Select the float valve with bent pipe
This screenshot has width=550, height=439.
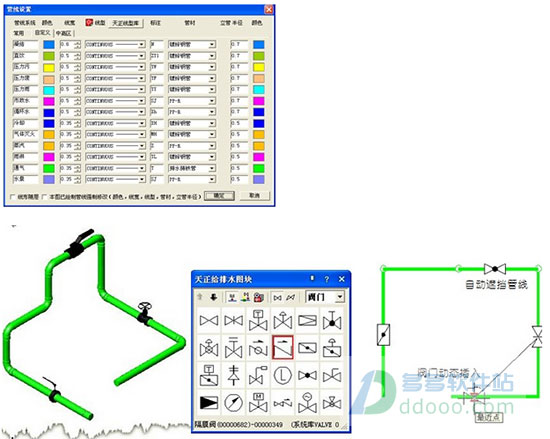[x=258, y=375]
